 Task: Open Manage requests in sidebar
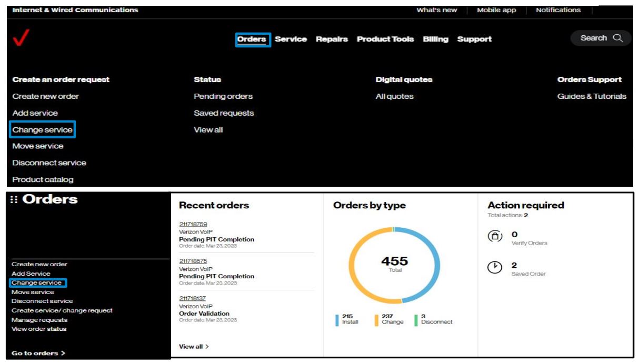[x=39, y=320]
